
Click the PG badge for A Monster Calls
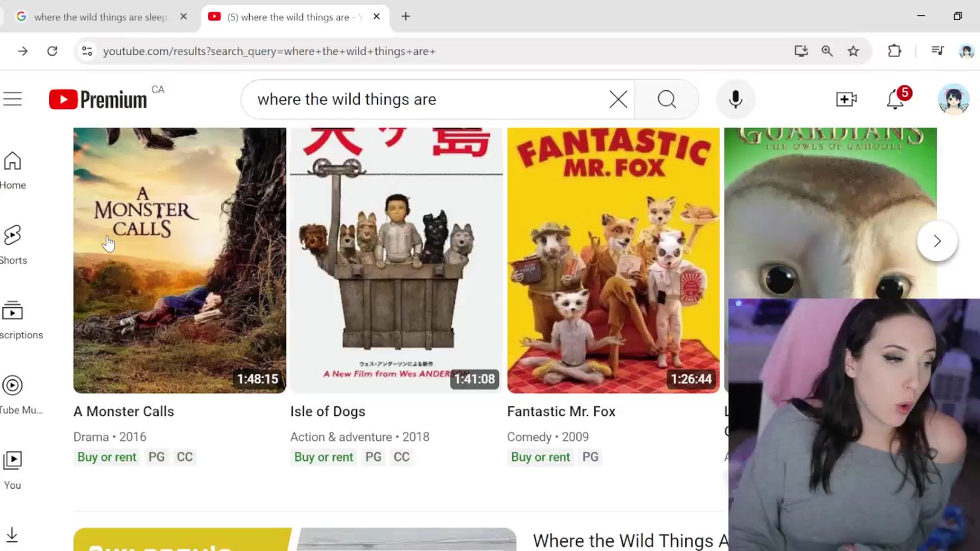157,457
